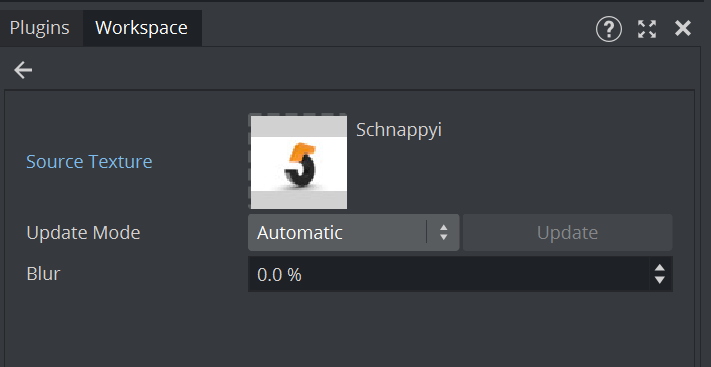Go back using the left arrow icon

pos(23,70)
